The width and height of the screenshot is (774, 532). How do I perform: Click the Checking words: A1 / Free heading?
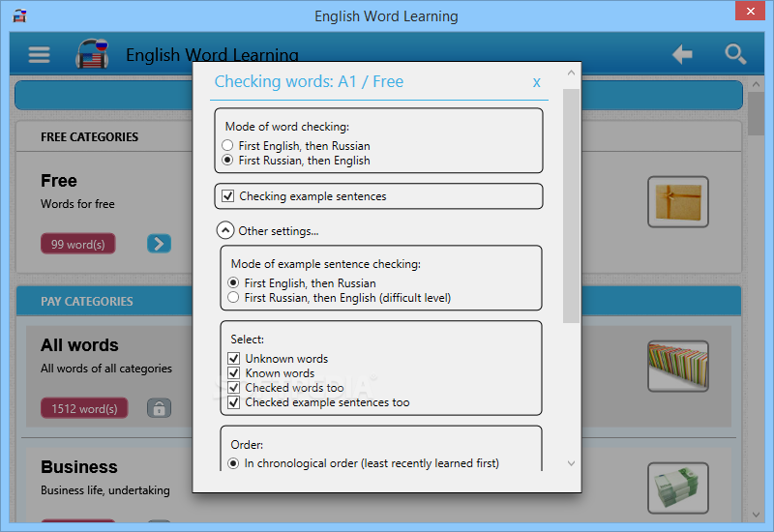click(309, 81)
